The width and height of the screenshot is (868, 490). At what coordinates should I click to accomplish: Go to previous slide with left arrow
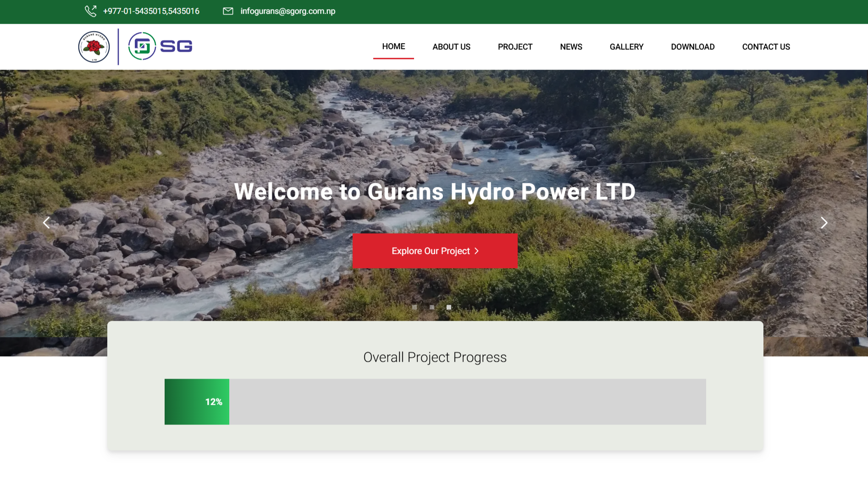(46, 223)
